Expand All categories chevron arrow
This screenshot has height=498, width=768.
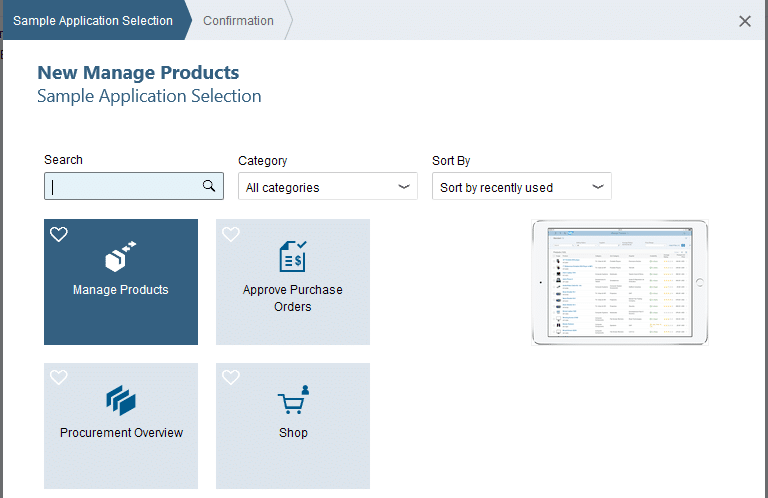coord(404,187)
